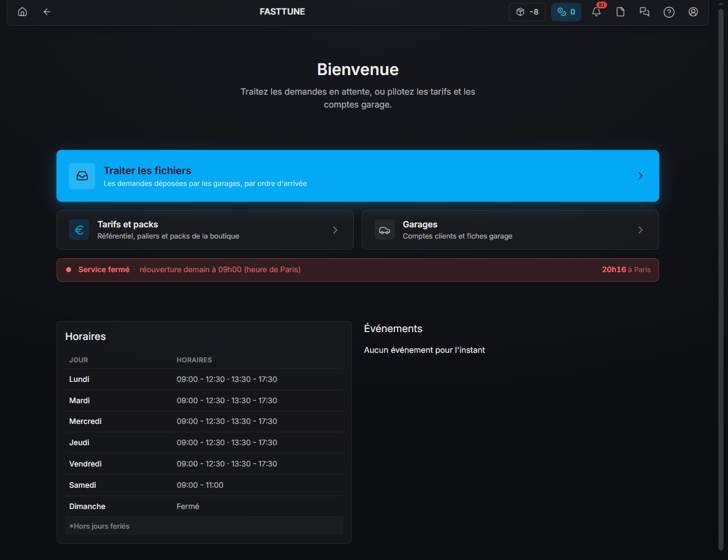Click the *Hors jours feriés note
The height and width of the screenshot is (560, 728).
tap(99, 526)
